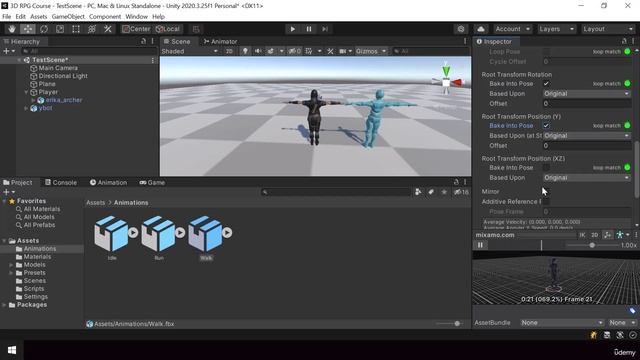This screenshot has width=640, height=360.
Task: Toggle scene audio speaker icon
Action: (x=258, y=51)
